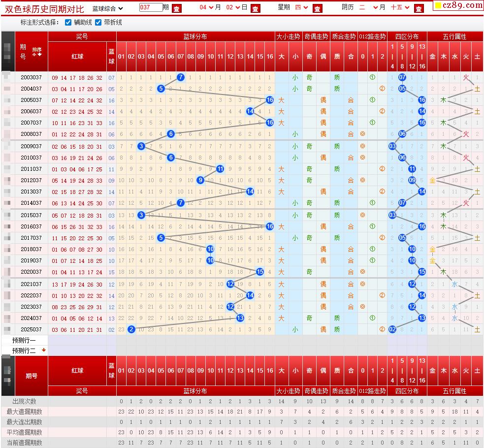Click the 查 button after the 星期 dropdown
484x448 pixels.
317,9
